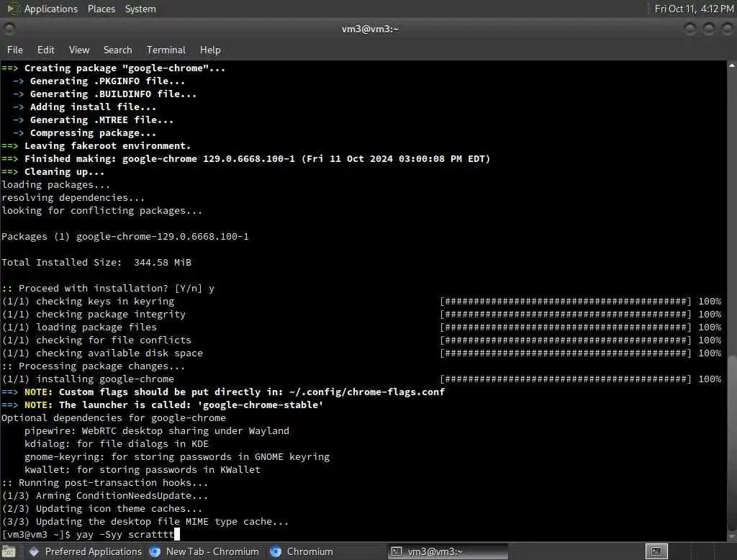Click the line 'Packages (1) google-chrome-129.0.6668.100-1'

coord(125,237)
